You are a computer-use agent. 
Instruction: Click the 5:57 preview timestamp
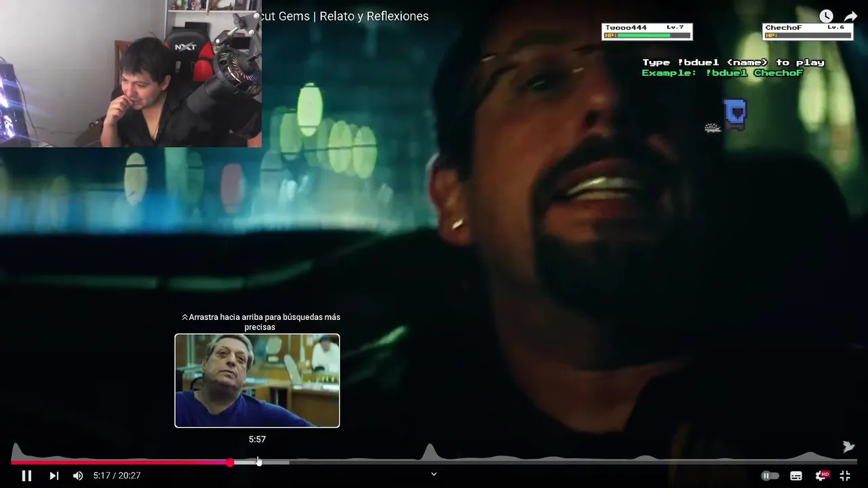point(257,439)
